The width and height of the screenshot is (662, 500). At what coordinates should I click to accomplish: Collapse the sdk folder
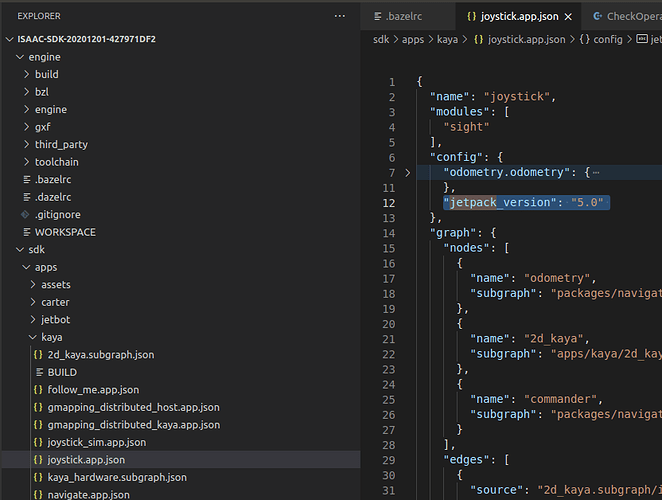(19, 250)
